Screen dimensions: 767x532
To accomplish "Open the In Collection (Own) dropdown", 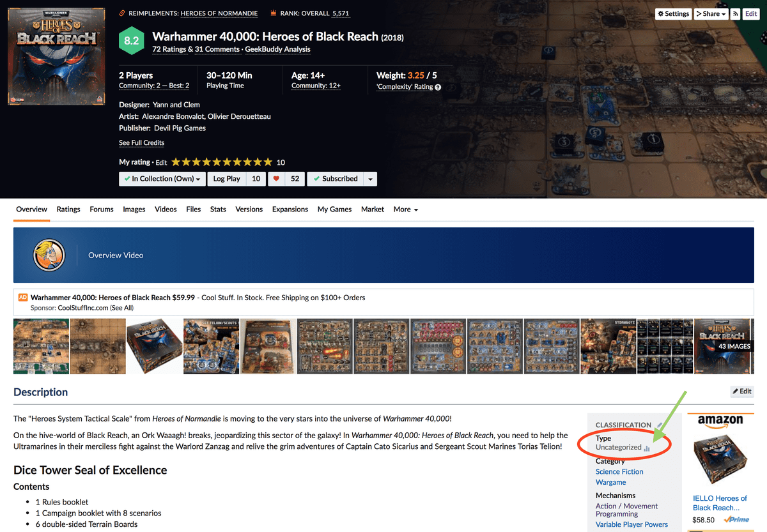I will tap(162, 179).
